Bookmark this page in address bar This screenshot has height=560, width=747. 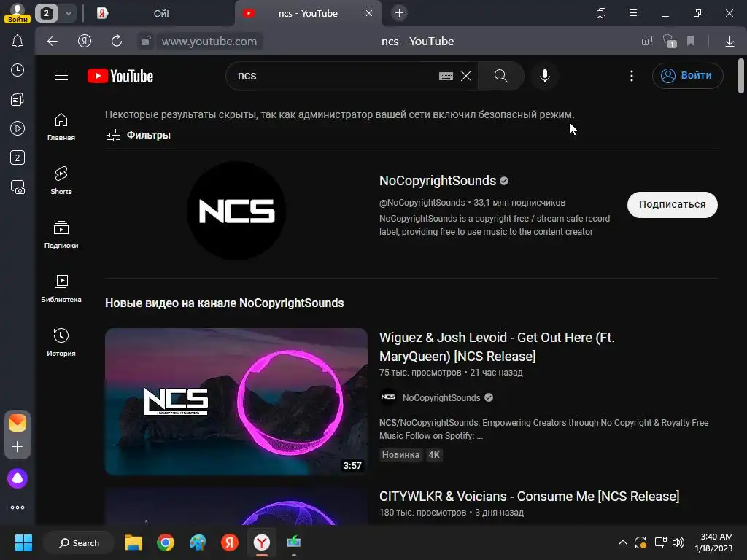[x=691, y=42]
